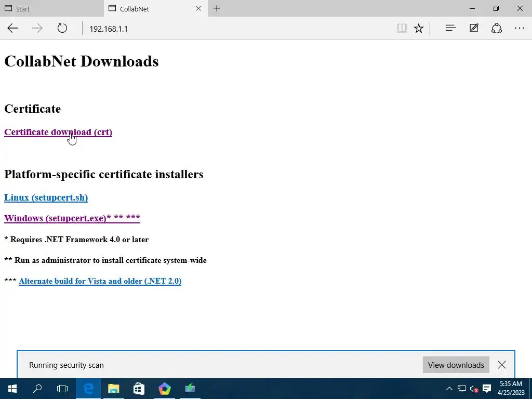The width and height of the screenshot is (532, 399).
Task: Dismiss the security scan notification bar
Action: (501, 365)
